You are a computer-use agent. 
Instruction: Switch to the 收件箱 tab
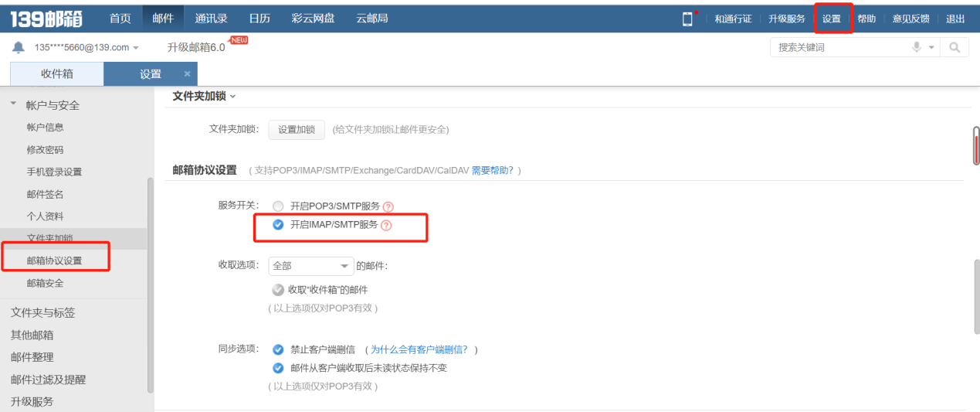pyautogui.click(x=56, y=74)
